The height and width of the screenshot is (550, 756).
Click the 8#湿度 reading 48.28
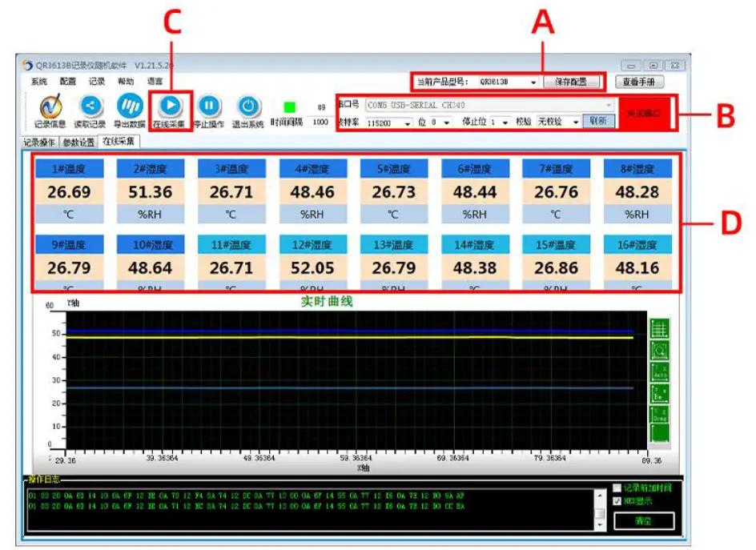tap(637, 192)
